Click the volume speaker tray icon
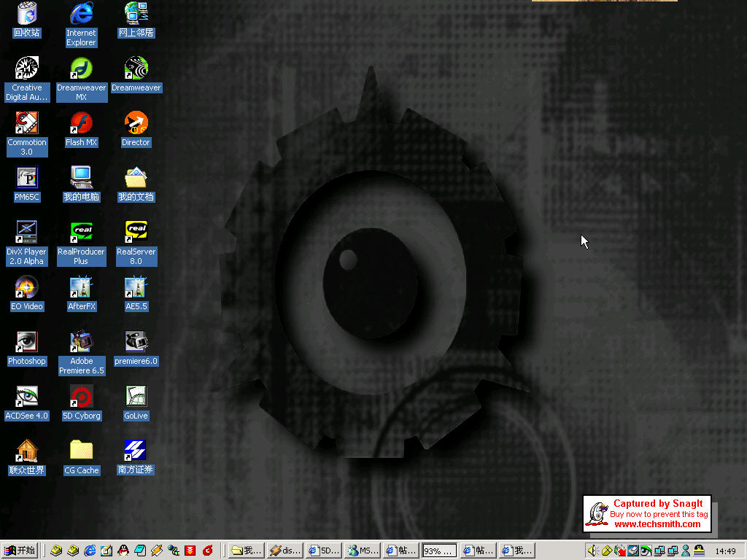The width and height of the screenshot is (747, 560). coord(593,551)
